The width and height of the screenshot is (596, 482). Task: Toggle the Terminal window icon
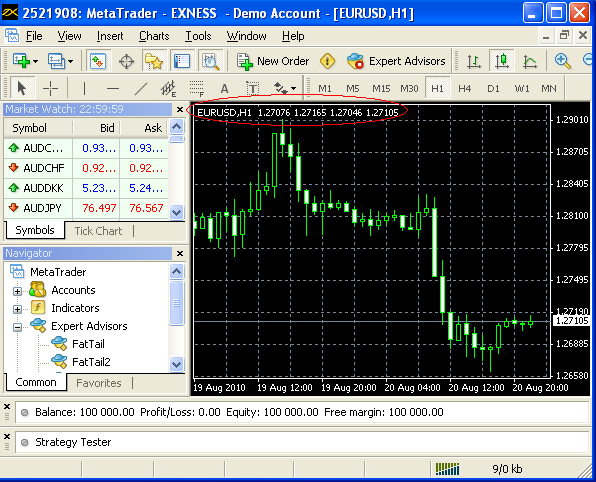click(x=182, y=61)
